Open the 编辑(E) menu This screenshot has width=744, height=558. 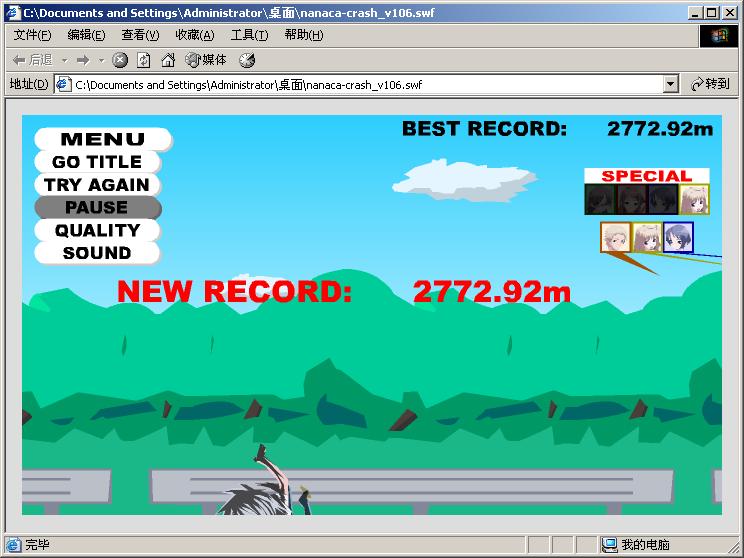pyautogui.click(x=86, y=35)
